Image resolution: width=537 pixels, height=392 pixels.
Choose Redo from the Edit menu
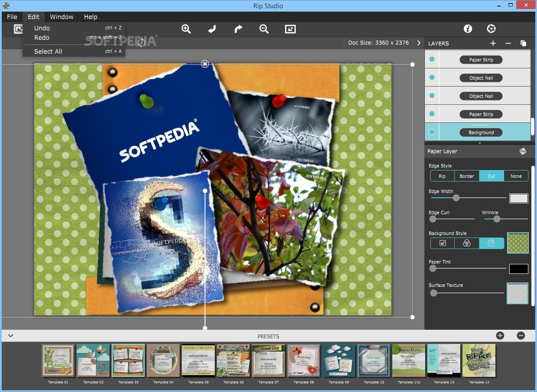[x=74, y=38]
